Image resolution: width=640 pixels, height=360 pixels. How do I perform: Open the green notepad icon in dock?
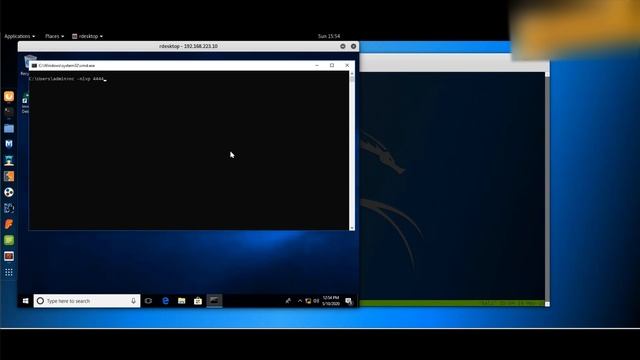(x=9, y=240)
